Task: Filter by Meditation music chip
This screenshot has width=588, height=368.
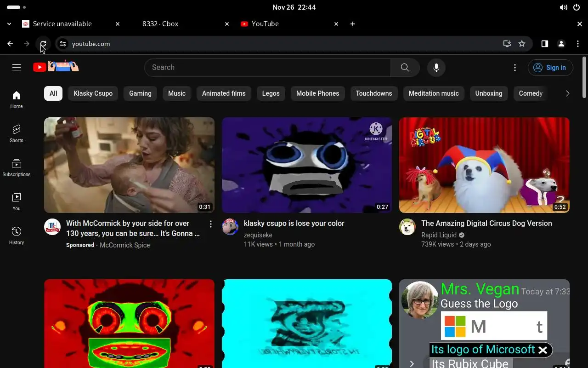Action: pos(434,93)
